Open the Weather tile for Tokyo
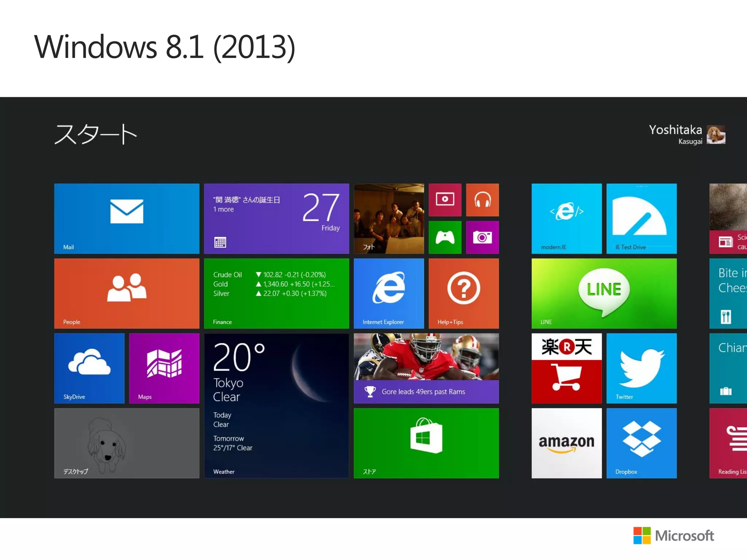Image resolution: width=747 pixels, height=560 pixels. tap(276, 405)
